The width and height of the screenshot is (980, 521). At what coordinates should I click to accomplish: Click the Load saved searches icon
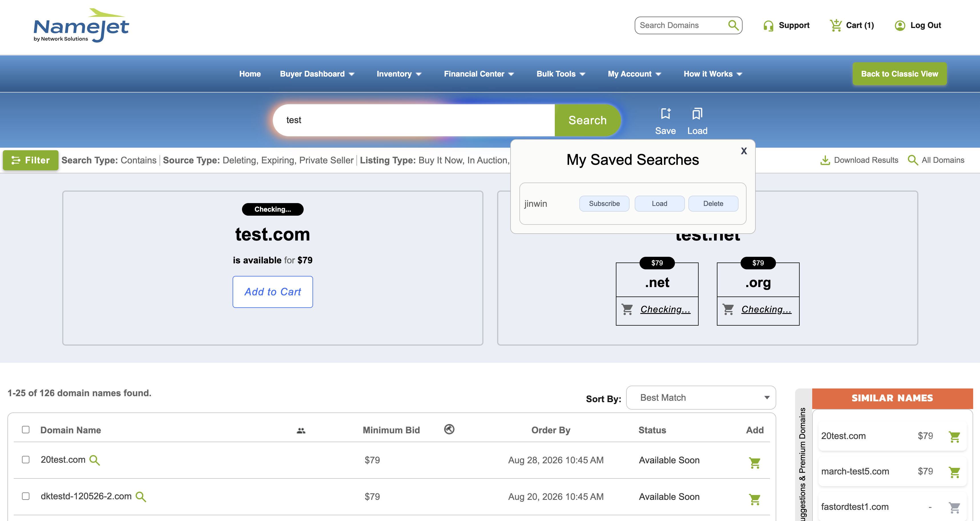point(697,113)
